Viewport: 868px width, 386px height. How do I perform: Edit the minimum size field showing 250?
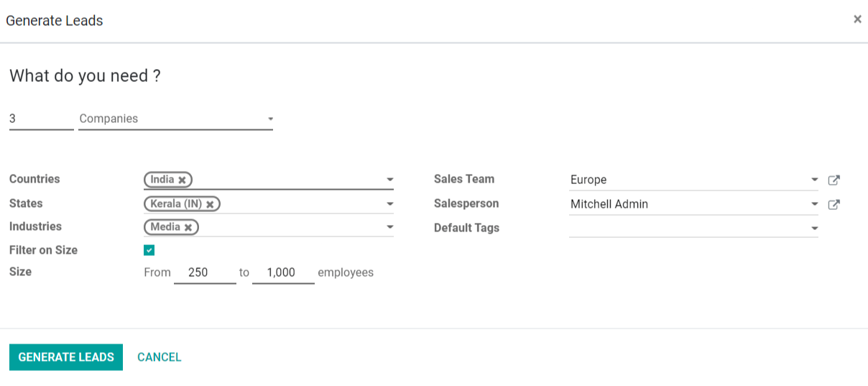pyautogui.click(x=205, y=273)
